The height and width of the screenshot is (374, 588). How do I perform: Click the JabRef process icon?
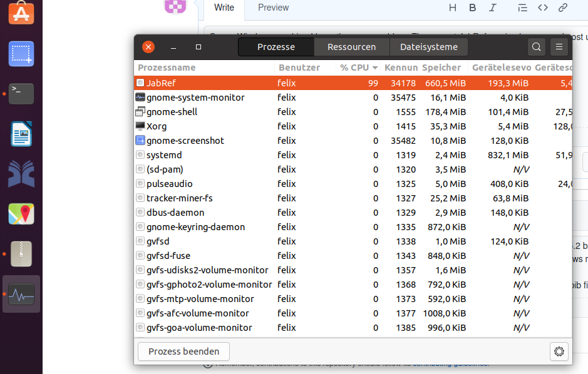[x=140, y=83]
